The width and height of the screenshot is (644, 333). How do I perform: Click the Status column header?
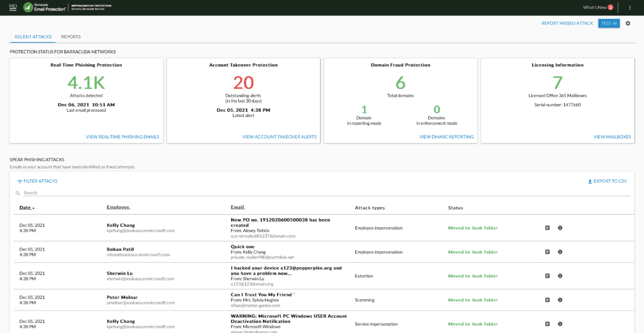(455, 208)
